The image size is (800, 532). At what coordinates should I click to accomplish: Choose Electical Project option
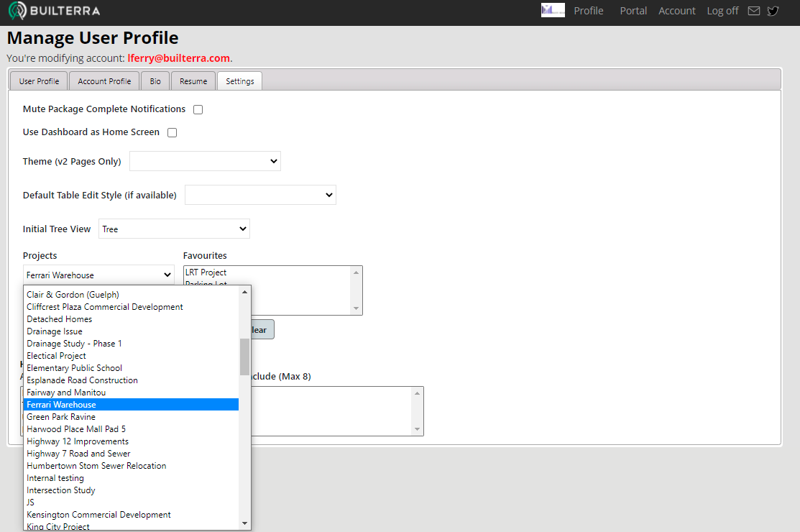131,356
